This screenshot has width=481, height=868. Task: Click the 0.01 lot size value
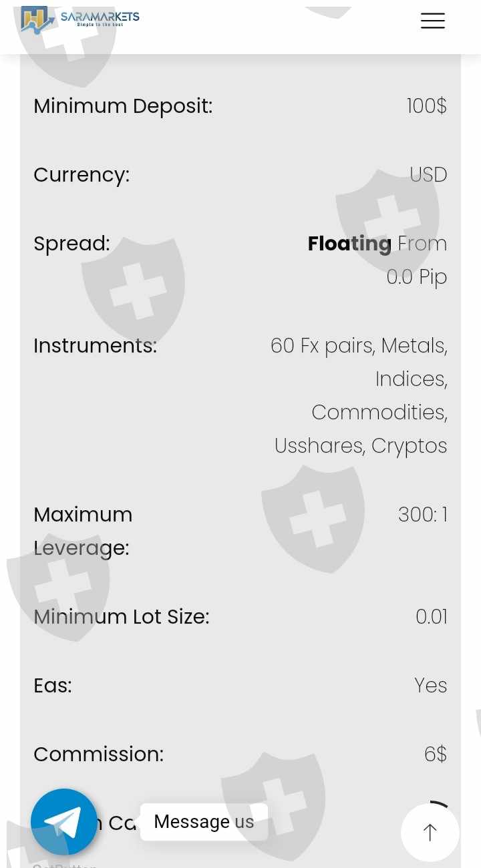tap(431, 617)
